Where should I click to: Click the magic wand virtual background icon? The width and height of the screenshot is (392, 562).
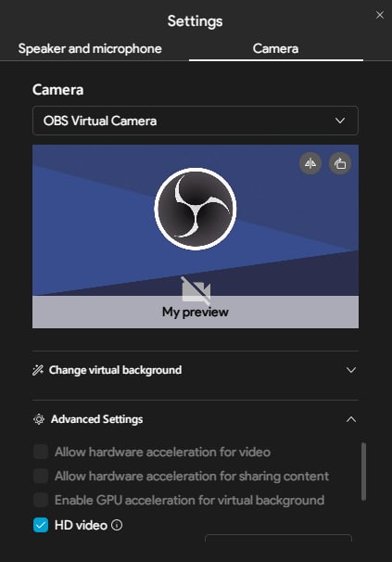38,370
